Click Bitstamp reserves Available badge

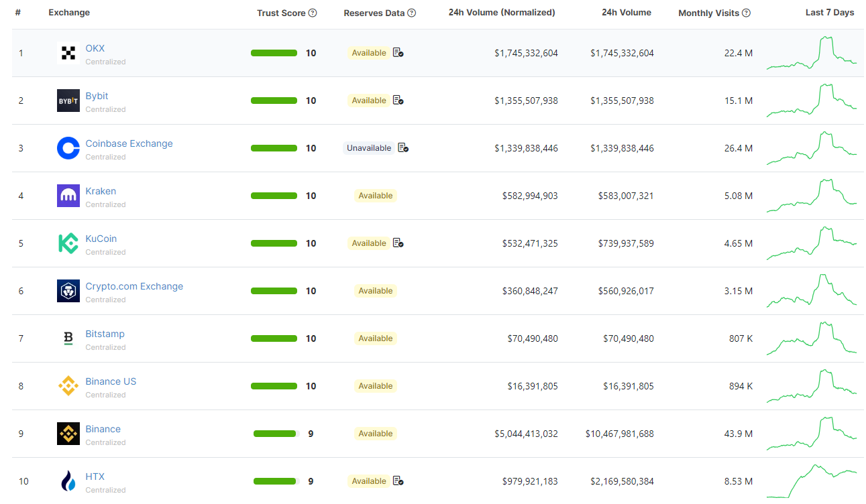tap(376, 338)
